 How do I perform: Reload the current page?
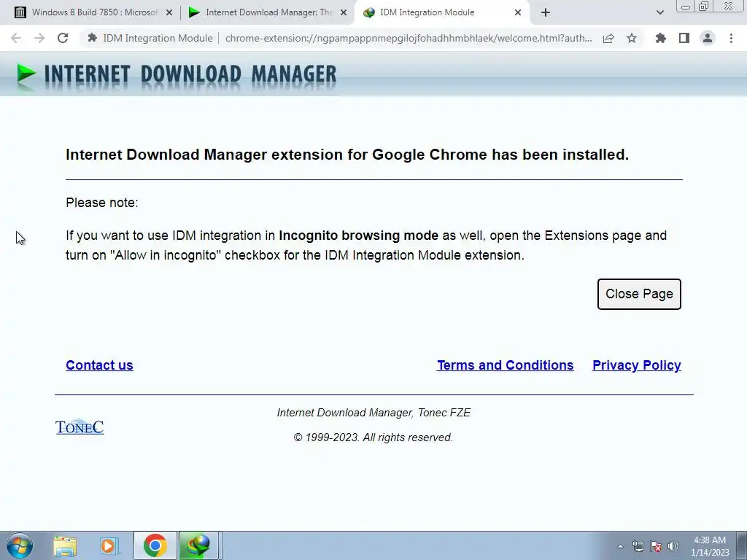(x=63, y=38)
